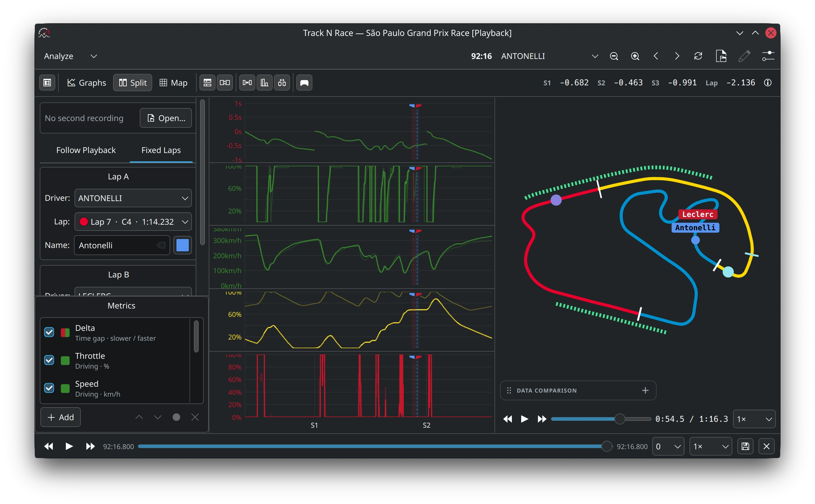Click the linked axes icon
This screenshot has width=815, height=504.
pos(225,83)
